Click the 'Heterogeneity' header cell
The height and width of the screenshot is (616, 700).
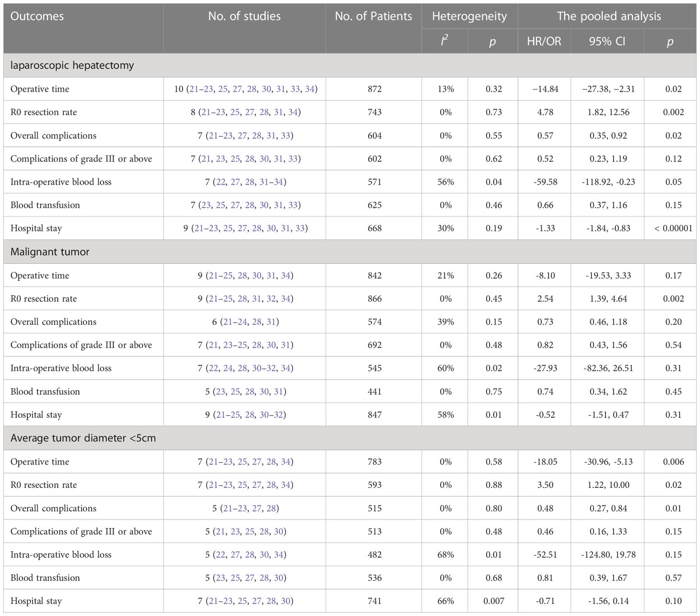click(x=469, y=16)
